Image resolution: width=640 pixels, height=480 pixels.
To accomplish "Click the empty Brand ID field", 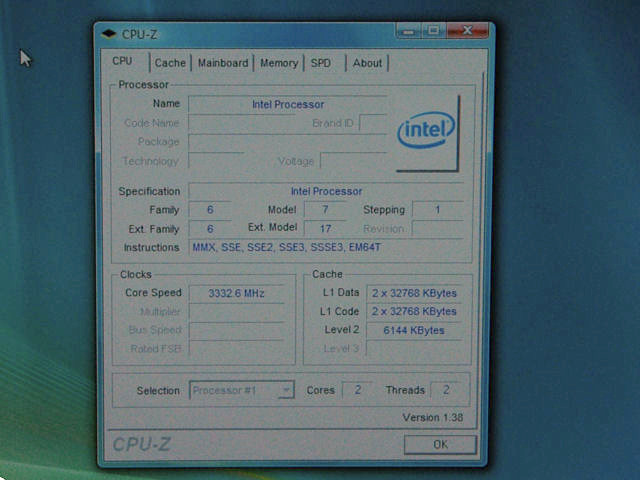I will point(373,122).
